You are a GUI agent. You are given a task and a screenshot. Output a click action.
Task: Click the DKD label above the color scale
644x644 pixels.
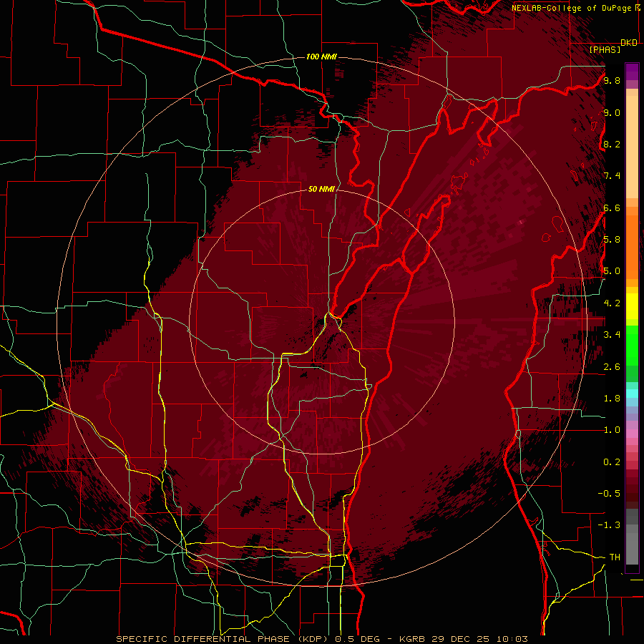coord(629,43)
